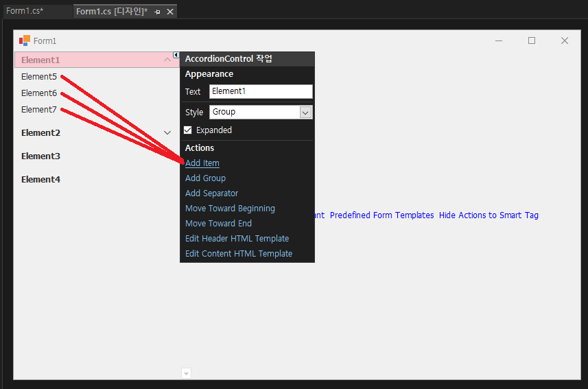Open the Style combo box arrow
Image resolution: width=588 pixels, height=389 pixels.
click(305, 112)
